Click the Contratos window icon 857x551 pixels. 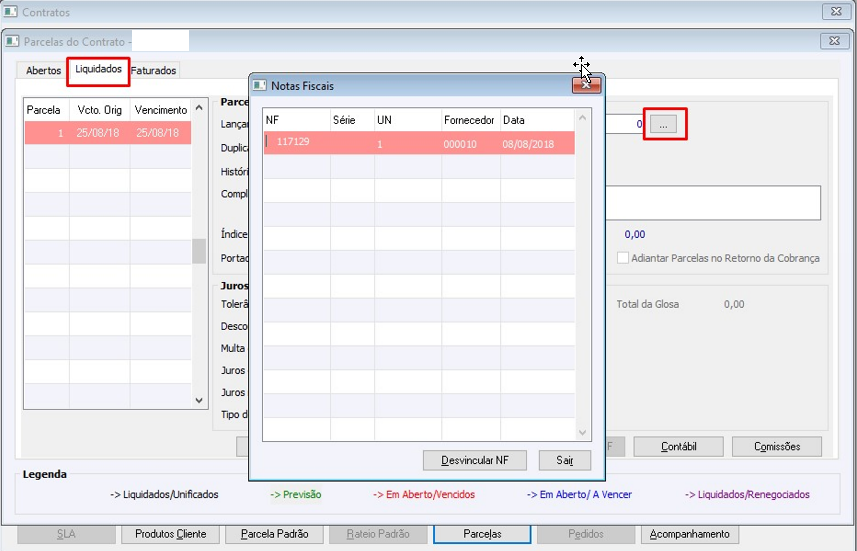point(11,11)
